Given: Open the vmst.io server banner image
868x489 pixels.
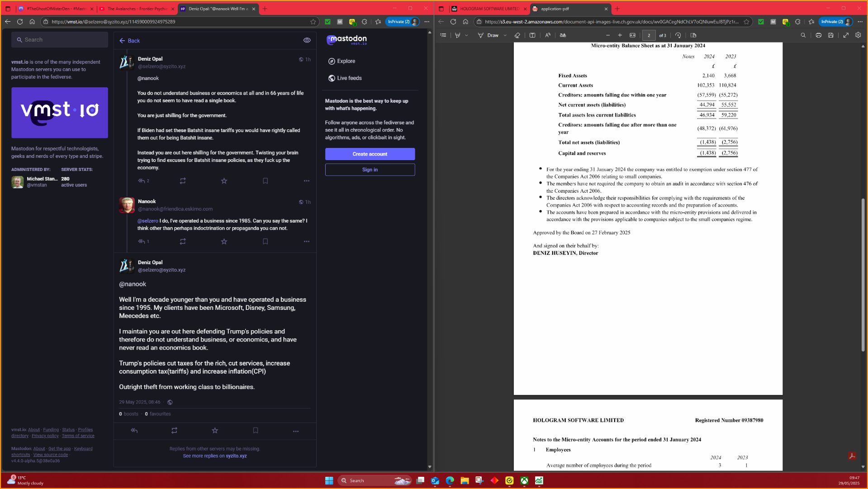Looking at the screenshot, I should point(60,113).
